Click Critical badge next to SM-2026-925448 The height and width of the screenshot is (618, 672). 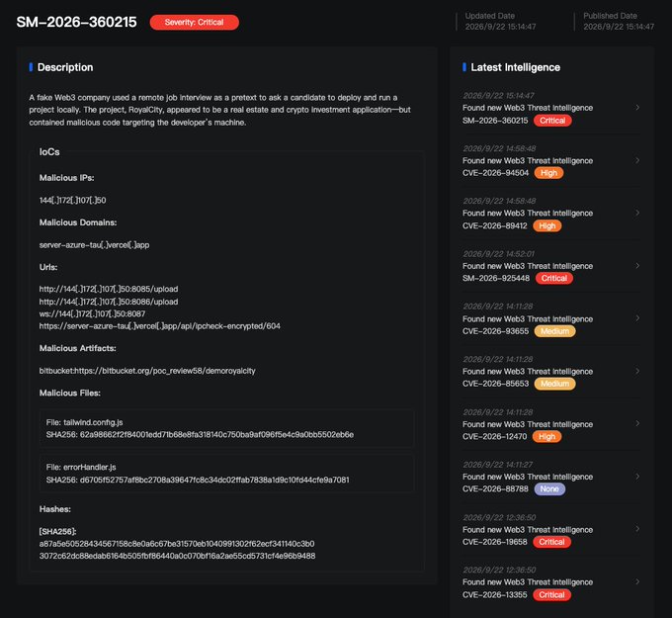[x=553, y=278]
